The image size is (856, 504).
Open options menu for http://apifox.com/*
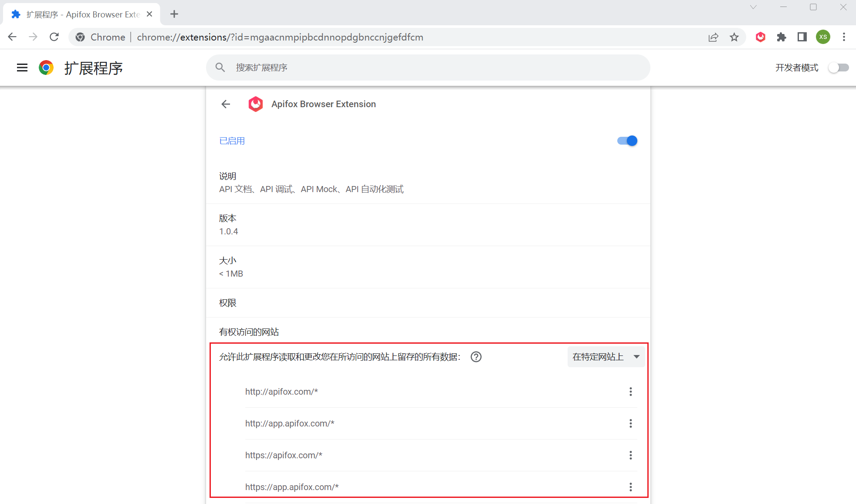[x=630, y=392]
